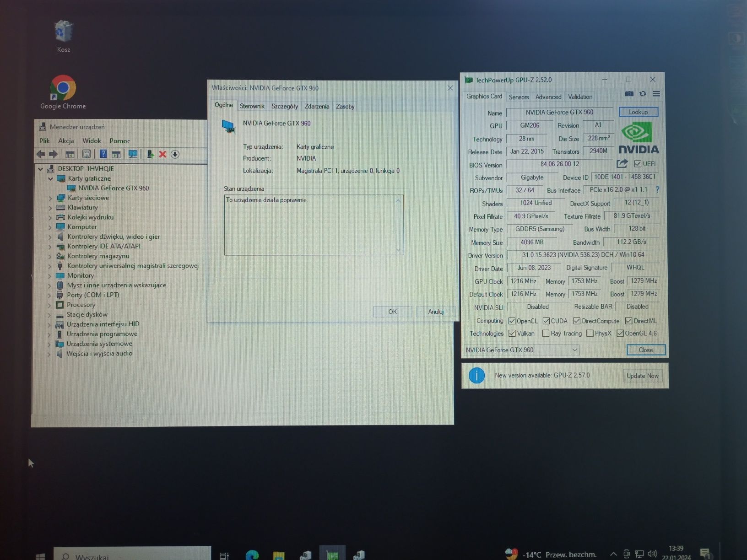Expand Karty sieciowe tree node
Image resolution: width=747 pixels, height=560 pixels.
[50, 198]
